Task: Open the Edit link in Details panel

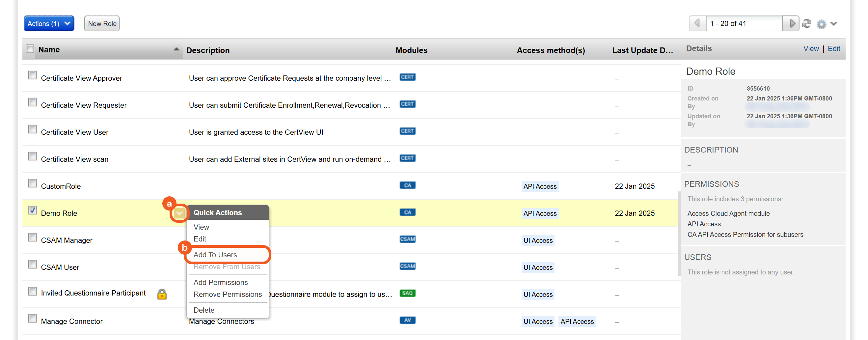Action: pos(834,48)
